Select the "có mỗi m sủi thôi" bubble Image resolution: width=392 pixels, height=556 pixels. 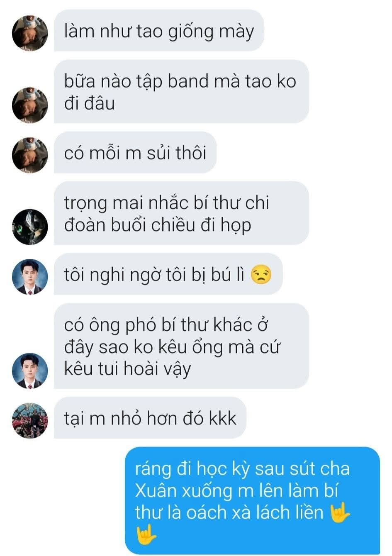[135, 153]
